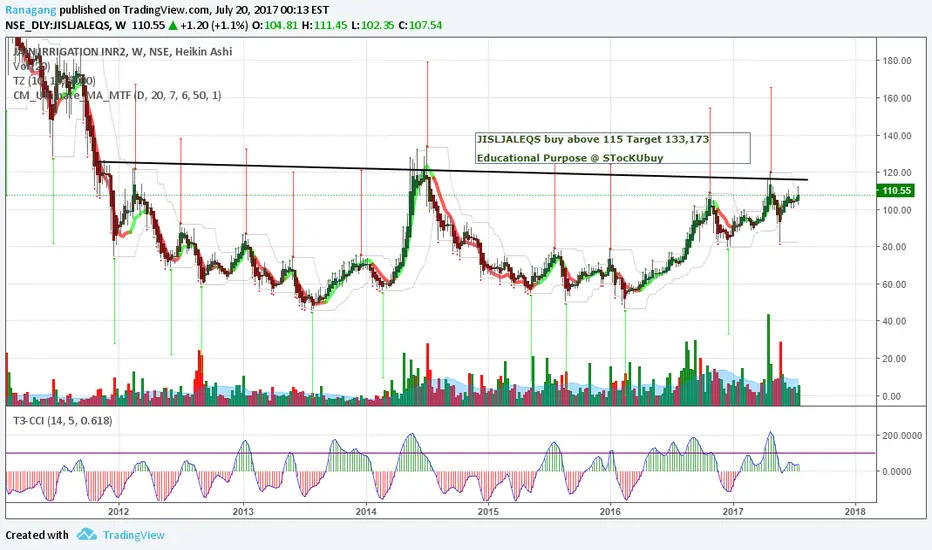This screenshot has height=550, width=932.
Task: Click the 'Created with' footer text
Action: [37, 535]
